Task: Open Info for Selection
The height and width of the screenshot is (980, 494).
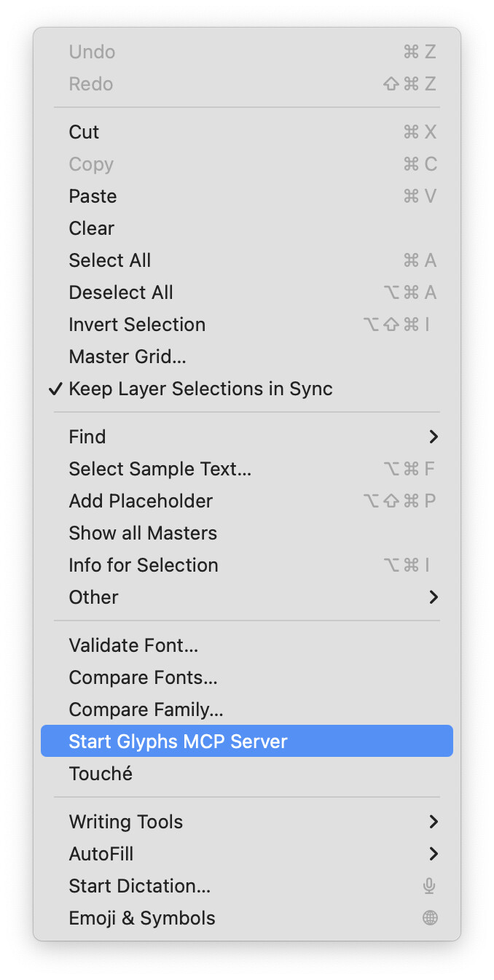Action: pos(144,565)
